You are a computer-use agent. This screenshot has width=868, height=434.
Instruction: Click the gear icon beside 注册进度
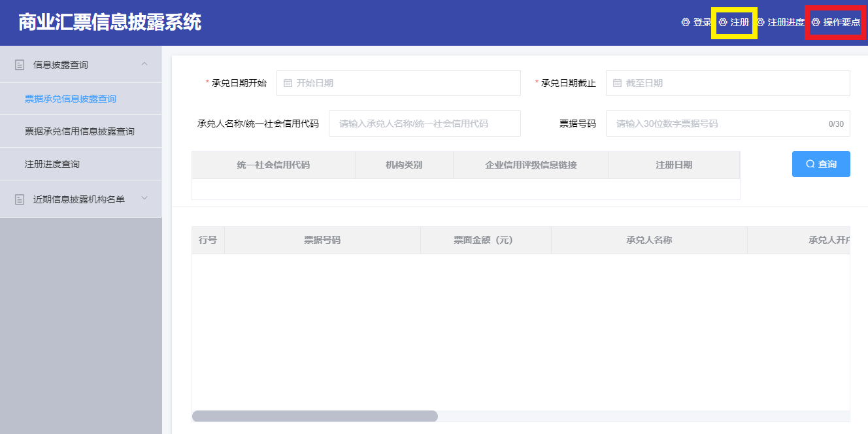pyautogui.click(x=761, y=22)
